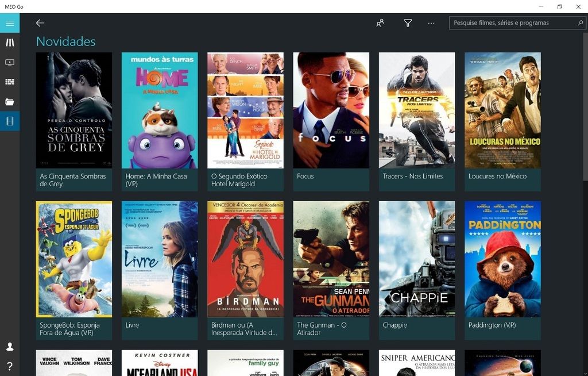Image resolution: width=588 pixels, height=376 pixels.
Task: Open the live TV icon in sidebar
Action: pos(10,62)
